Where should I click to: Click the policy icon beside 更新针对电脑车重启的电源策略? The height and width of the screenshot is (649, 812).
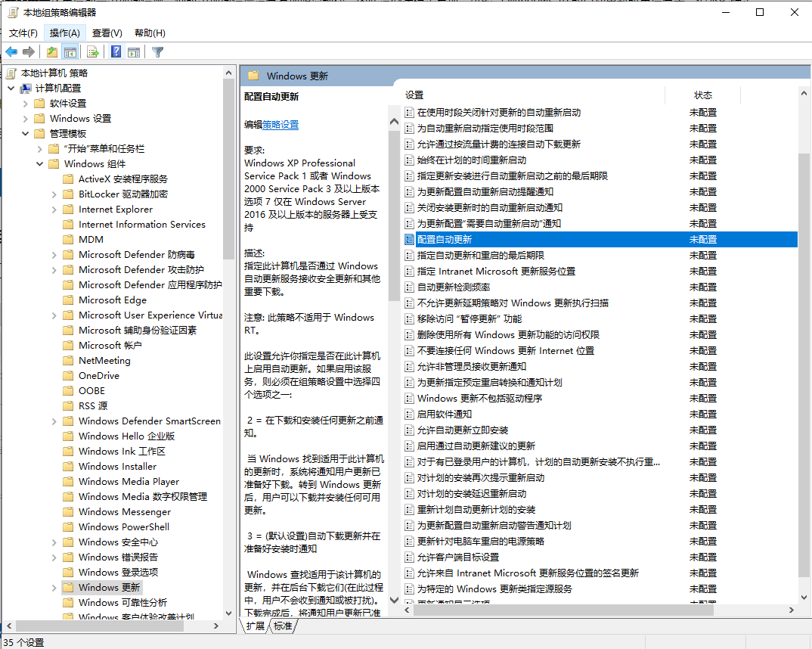click(x=409, y=542)
